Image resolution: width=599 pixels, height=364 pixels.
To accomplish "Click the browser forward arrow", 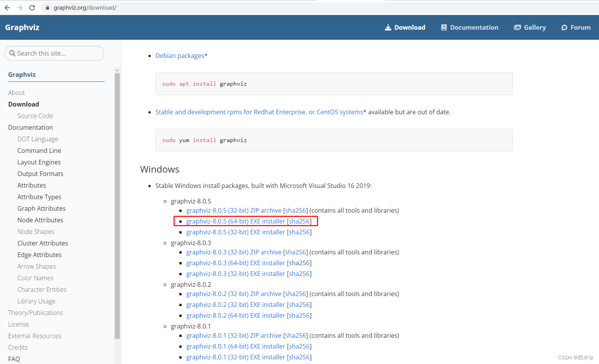I will point(20,8).
